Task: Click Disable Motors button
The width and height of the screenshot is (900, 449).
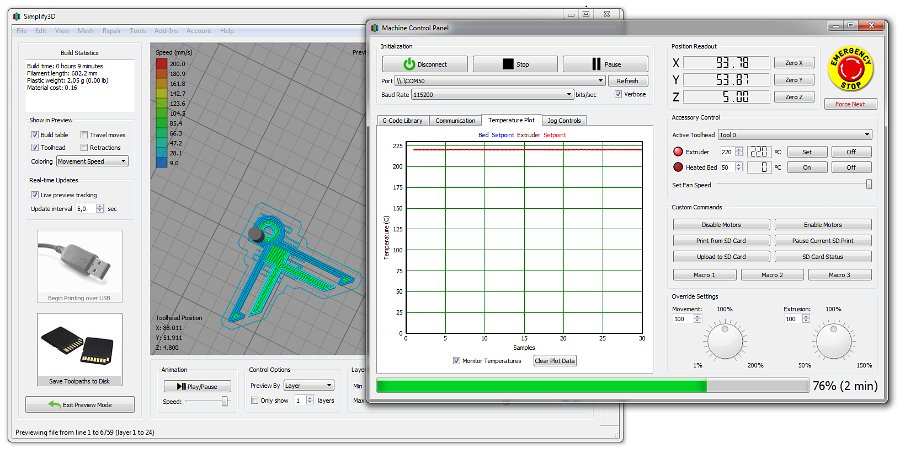Action: (721, 224)
